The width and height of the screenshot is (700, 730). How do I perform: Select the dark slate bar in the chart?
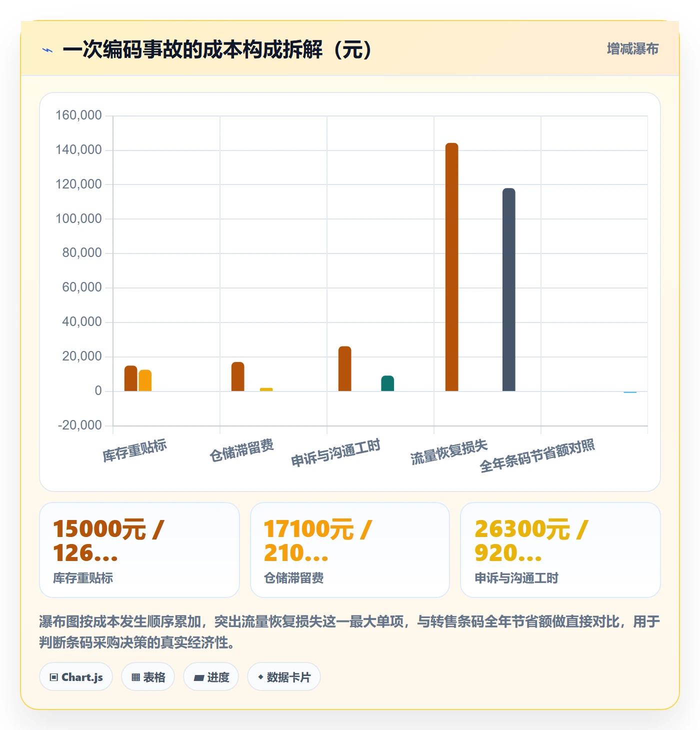click(509, 289)
